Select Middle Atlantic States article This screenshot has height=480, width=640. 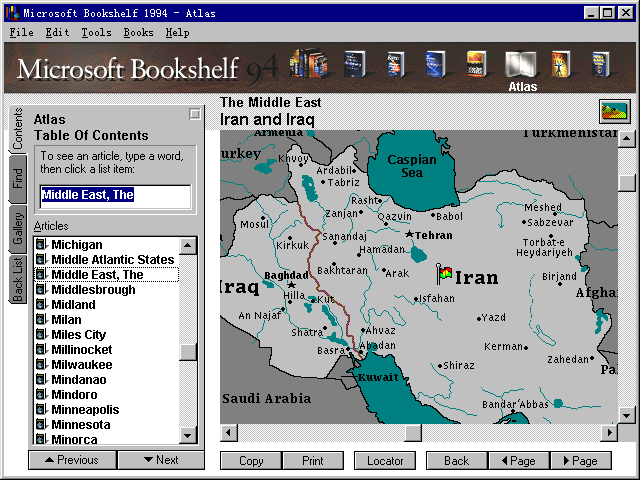(x=106, y=259)
